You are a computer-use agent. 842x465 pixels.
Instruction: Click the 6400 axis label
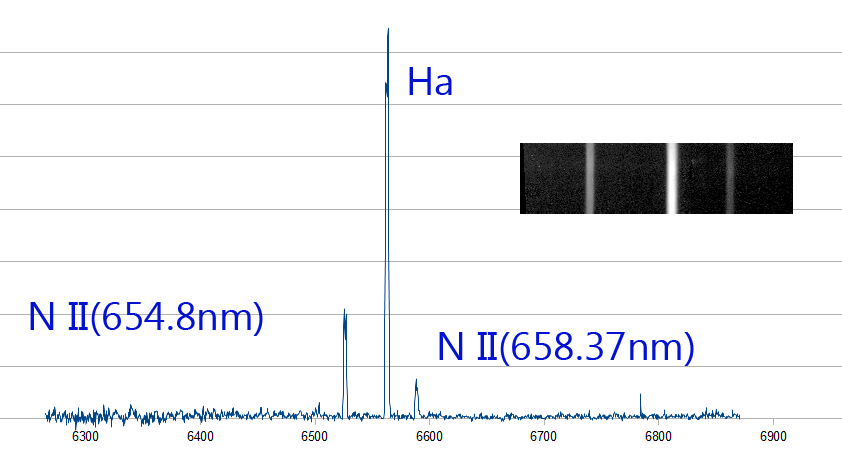(200, 437)
